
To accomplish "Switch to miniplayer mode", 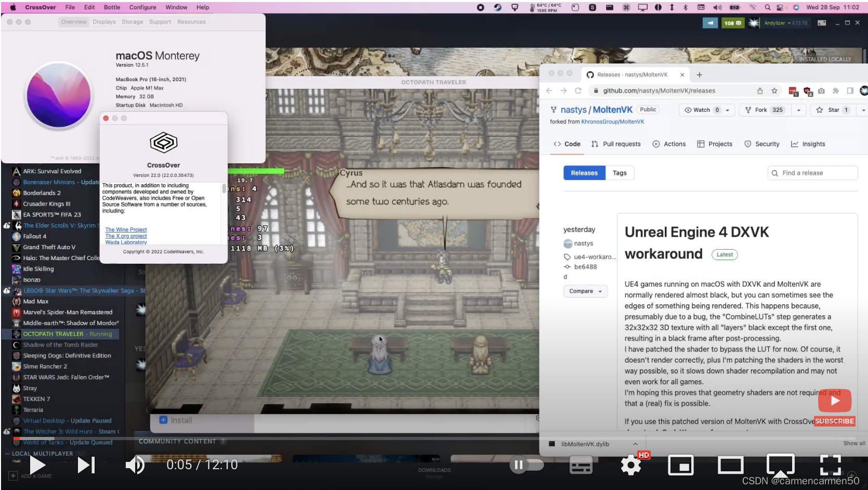I will (x=680, y=465).
